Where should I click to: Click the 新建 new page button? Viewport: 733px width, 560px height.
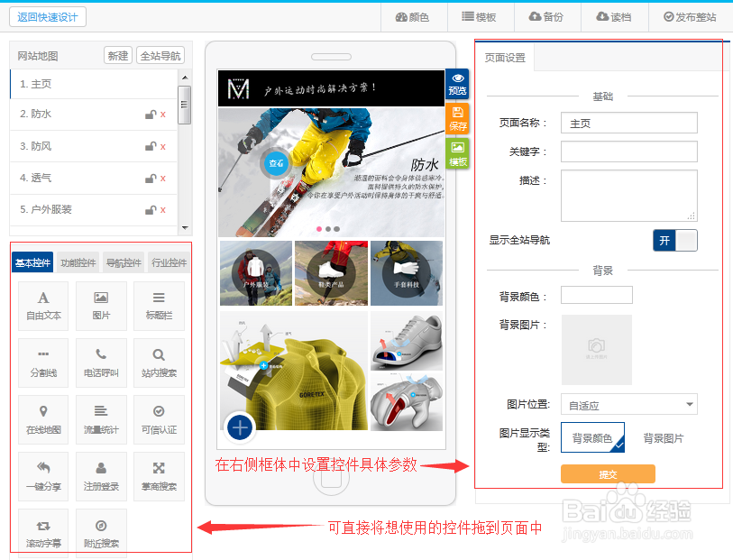pos(118,56)
